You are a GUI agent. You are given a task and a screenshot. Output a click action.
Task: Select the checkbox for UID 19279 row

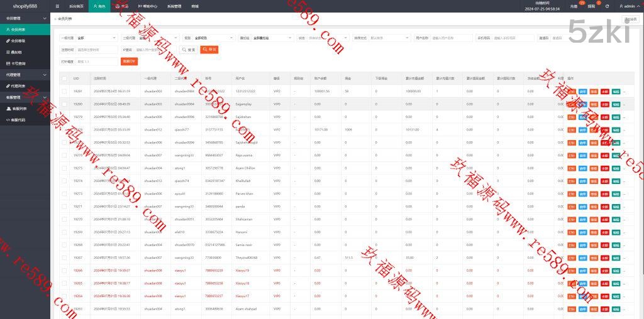point(64,117)
